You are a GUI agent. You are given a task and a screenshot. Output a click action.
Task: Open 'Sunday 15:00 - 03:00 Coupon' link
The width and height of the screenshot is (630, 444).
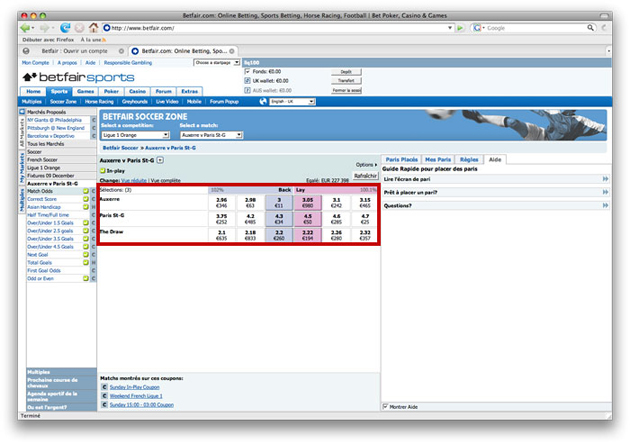click(x=142, y=405)
